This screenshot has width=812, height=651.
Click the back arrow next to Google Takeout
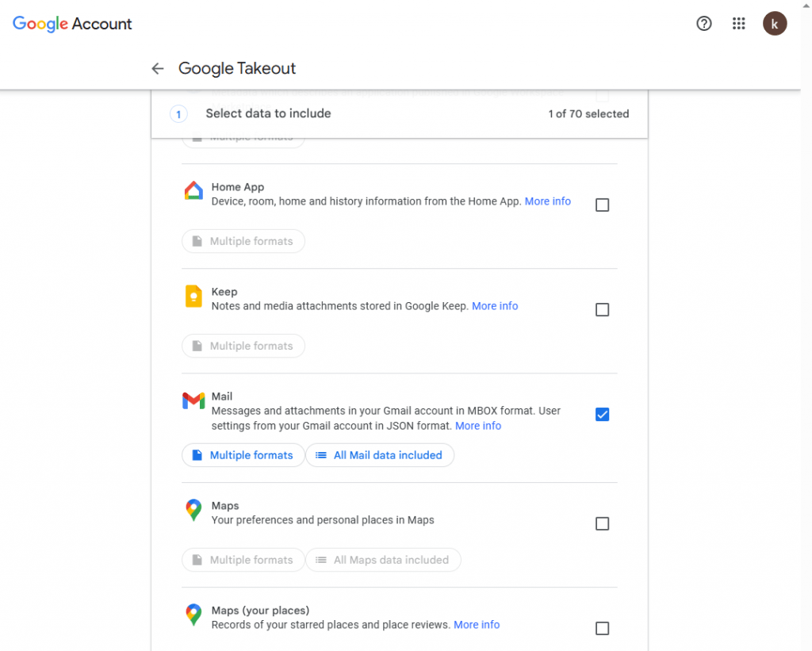tap(158, 68)
